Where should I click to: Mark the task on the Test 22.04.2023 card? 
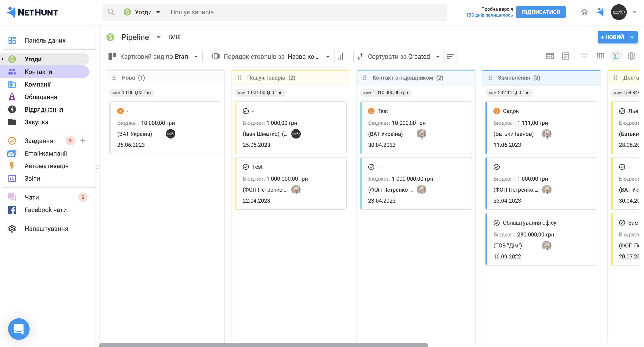point(246,167)
